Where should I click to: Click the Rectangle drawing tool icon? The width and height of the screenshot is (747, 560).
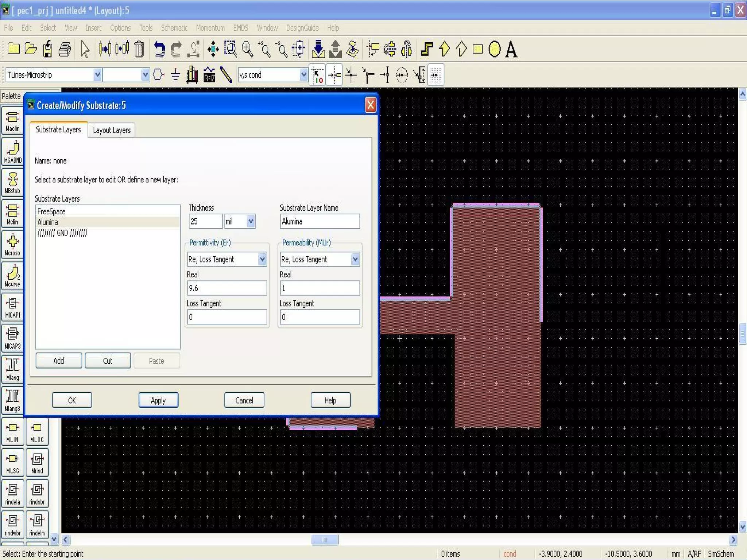[x=477, y=49]
